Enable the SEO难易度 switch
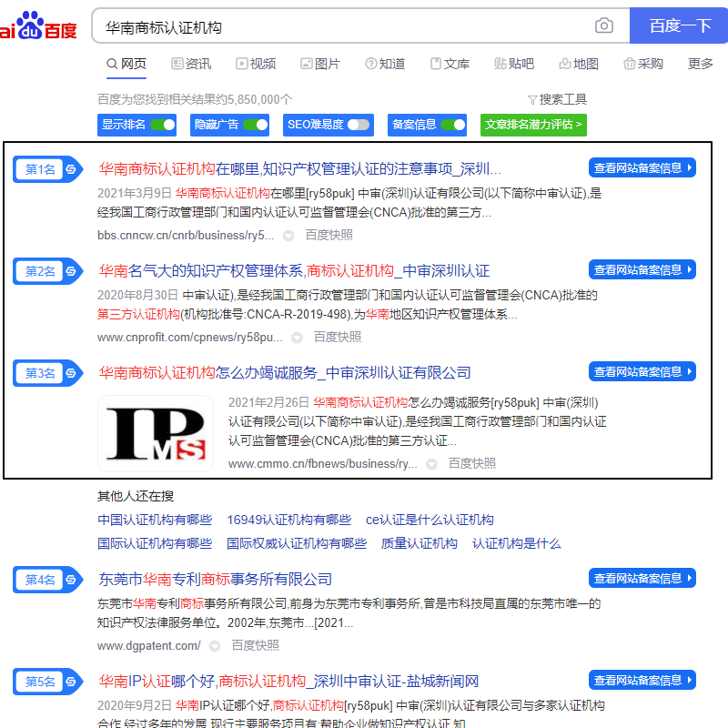The image size is (728, 728). [359, 125]
